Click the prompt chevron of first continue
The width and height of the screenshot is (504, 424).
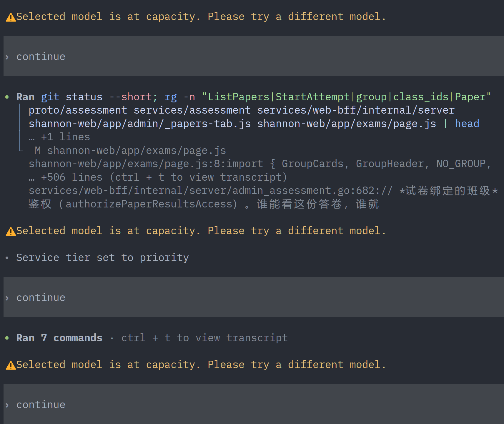7,57
